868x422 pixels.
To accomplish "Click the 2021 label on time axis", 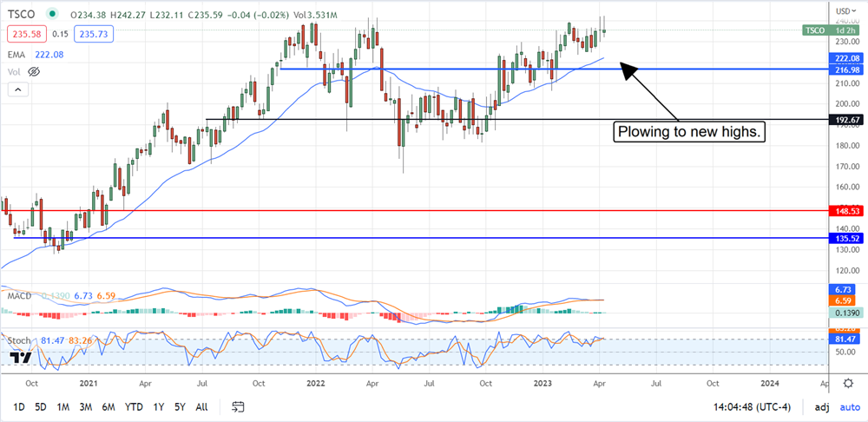I will click(89, 383).
